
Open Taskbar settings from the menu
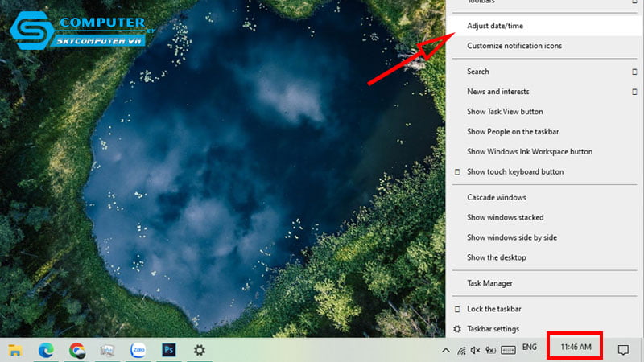[x=493, y=329]
